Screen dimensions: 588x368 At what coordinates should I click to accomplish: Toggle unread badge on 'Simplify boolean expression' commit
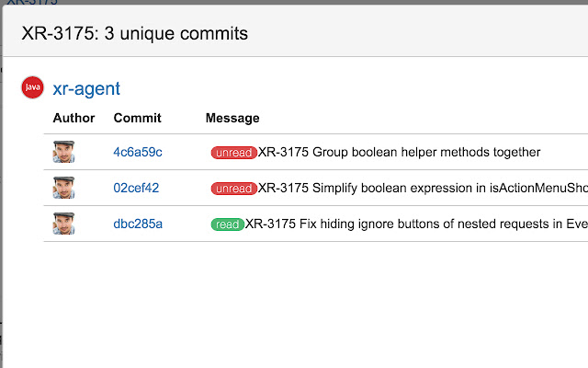click(233, 189)
